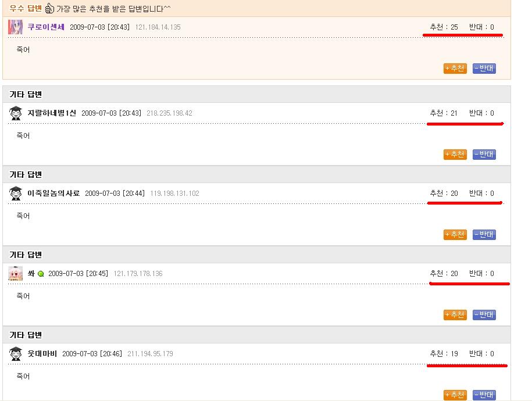
Task: Open the 쿠로이센세 username link
Action: pos(46,27)
